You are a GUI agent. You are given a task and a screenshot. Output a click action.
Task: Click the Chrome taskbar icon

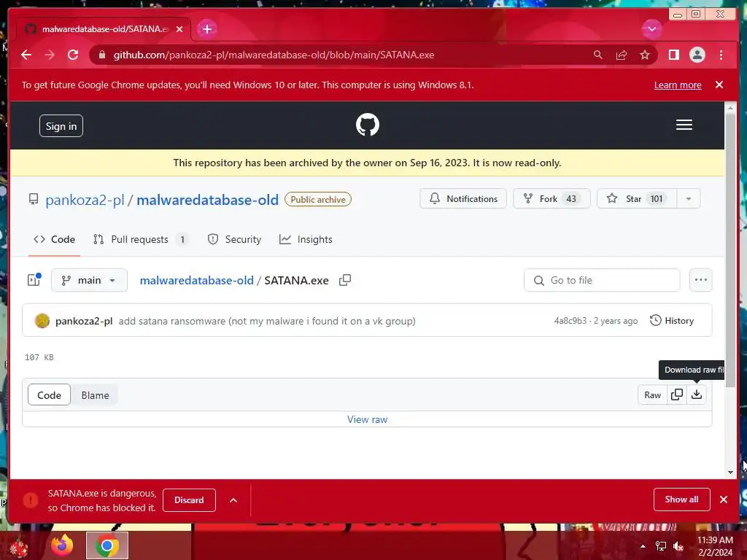[107, 545]
